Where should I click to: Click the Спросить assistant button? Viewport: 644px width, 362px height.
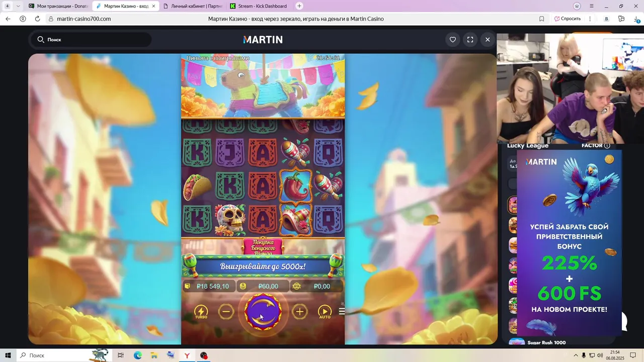click(568, 19)
